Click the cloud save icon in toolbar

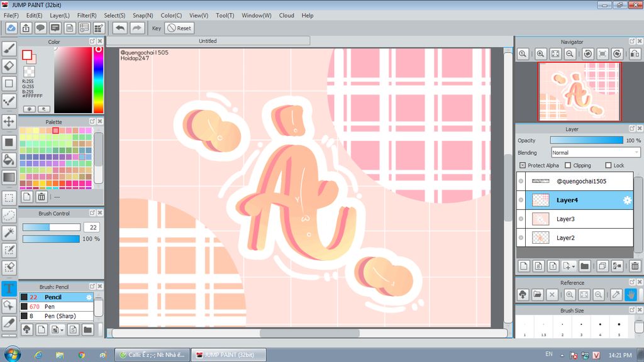point(11,28)
